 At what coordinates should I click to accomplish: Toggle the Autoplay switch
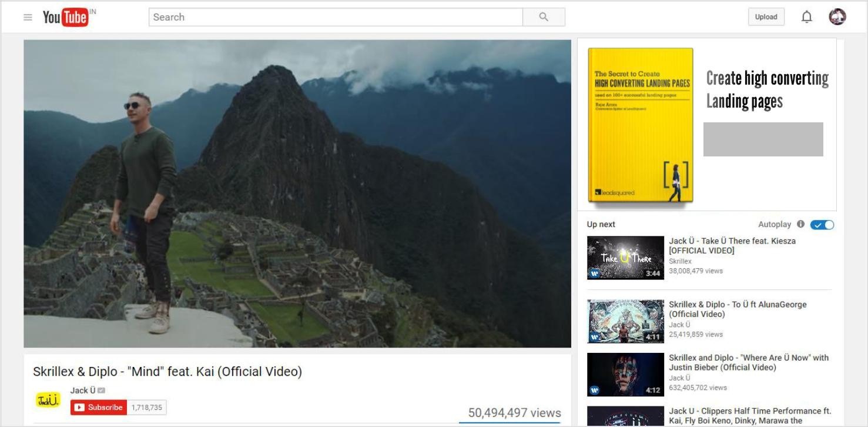click(822, 225)
